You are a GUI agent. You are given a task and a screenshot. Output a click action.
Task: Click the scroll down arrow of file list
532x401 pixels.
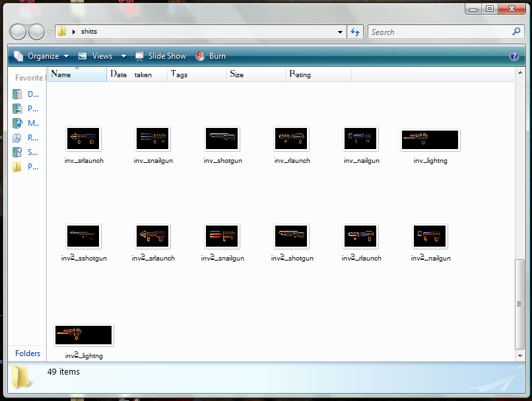click(x=520, y=355)
